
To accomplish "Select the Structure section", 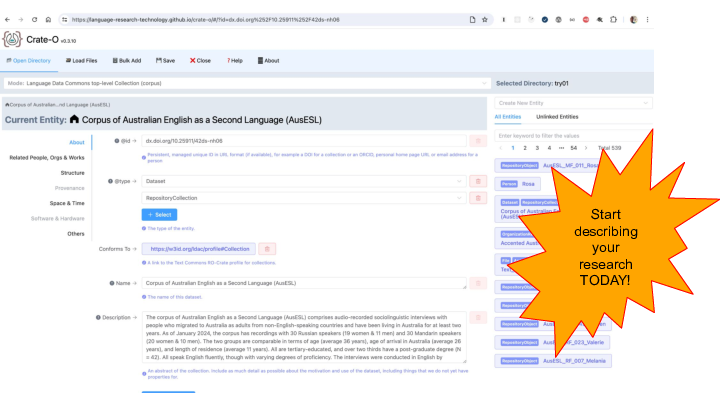I will [73, 173].
